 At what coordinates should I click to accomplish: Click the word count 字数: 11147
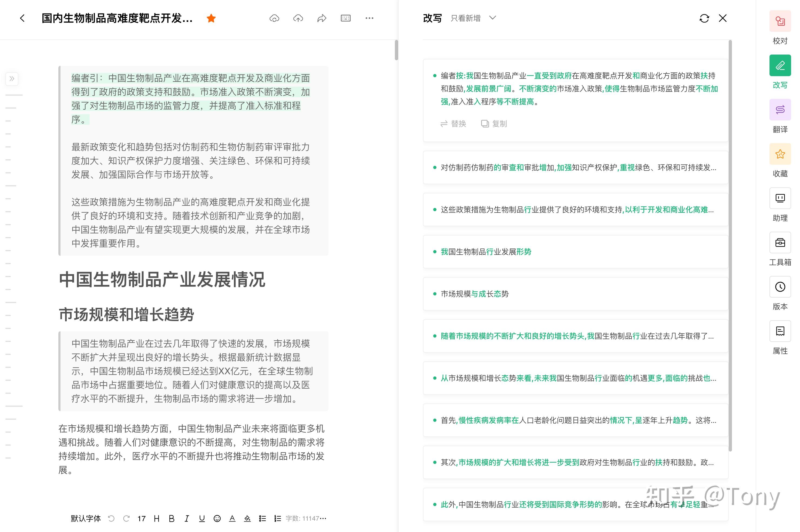302,518
